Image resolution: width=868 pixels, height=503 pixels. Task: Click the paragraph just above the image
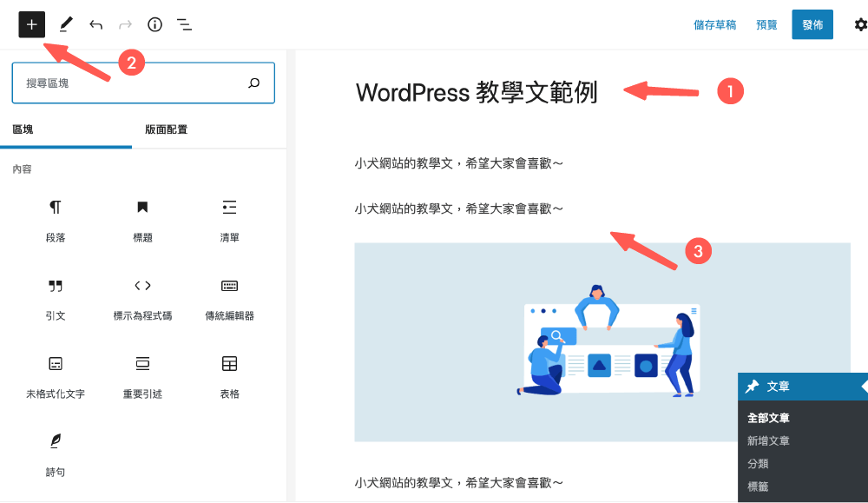(x=459, y=208)
